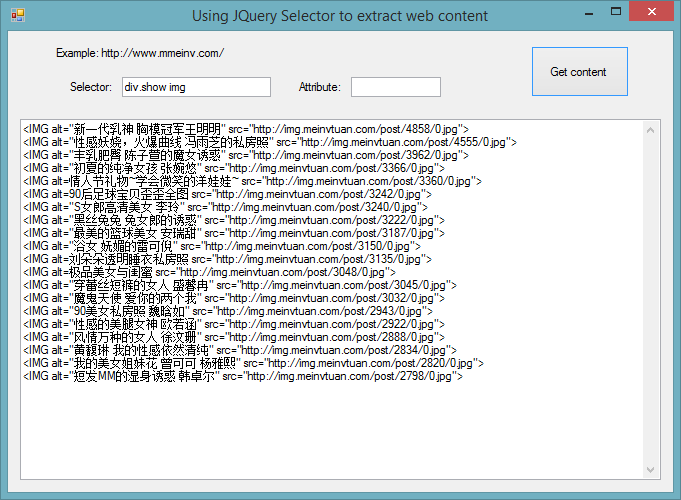681x500 pixels.
Task: Click the results scrollbar up arrow
Action: (651, 128)
